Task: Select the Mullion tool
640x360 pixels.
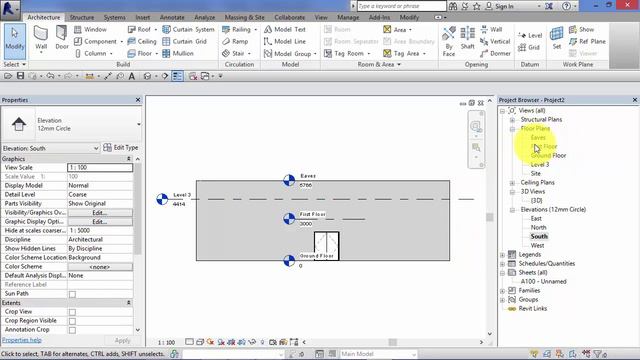Action: tap(178, 53)
